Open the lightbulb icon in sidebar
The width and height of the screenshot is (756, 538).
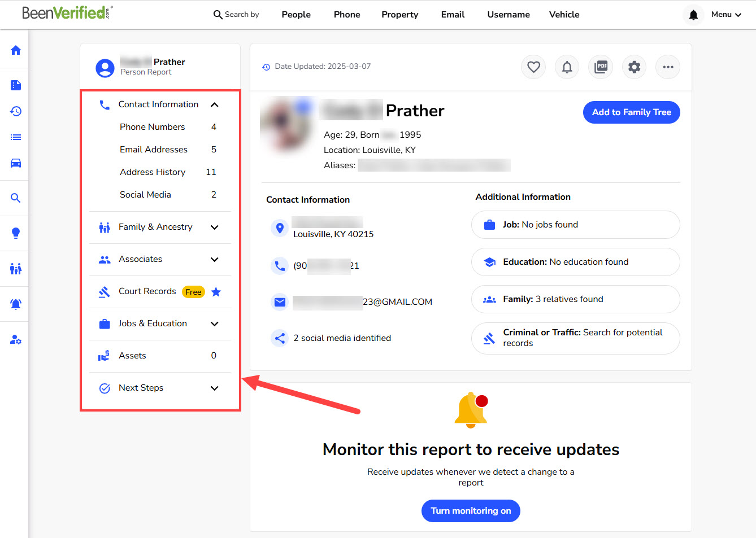16,233
